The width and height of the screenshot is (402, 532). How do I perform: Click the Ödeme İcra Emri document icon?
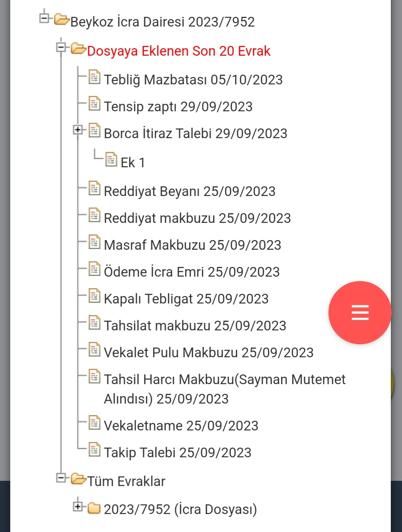94,269
